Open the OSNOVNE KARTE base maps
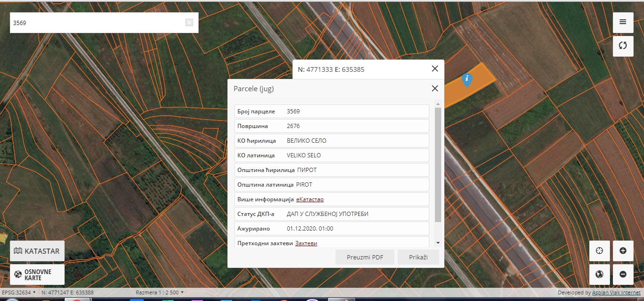 pos(37,275)
